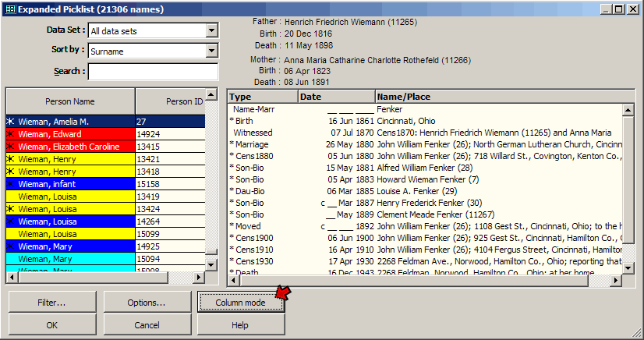Viewport: 644px width, 340px height.
Task: Click the person ID cell 13415
Action: tap(170, 147)
